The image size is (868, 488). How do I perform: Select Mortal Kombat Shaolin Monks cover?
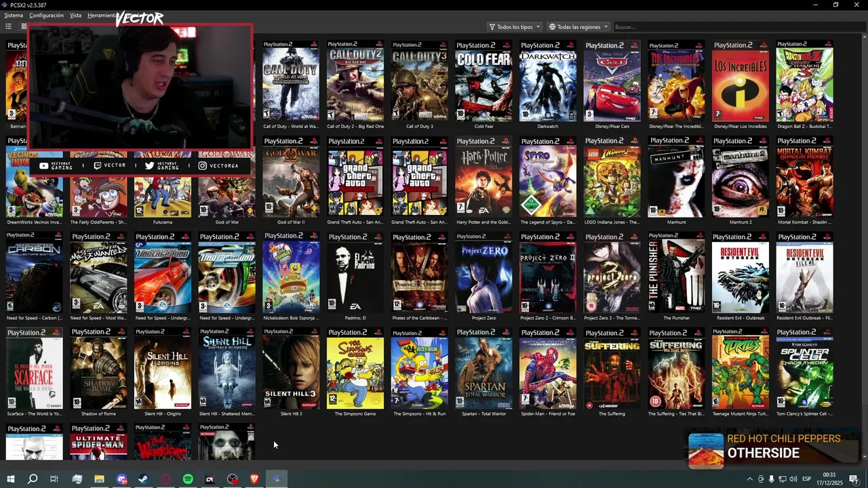point(804,178)
